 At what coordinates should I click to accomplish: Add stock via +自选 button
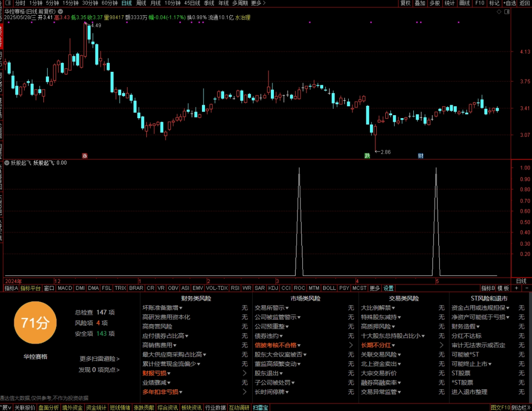click(x=510, y=3)
